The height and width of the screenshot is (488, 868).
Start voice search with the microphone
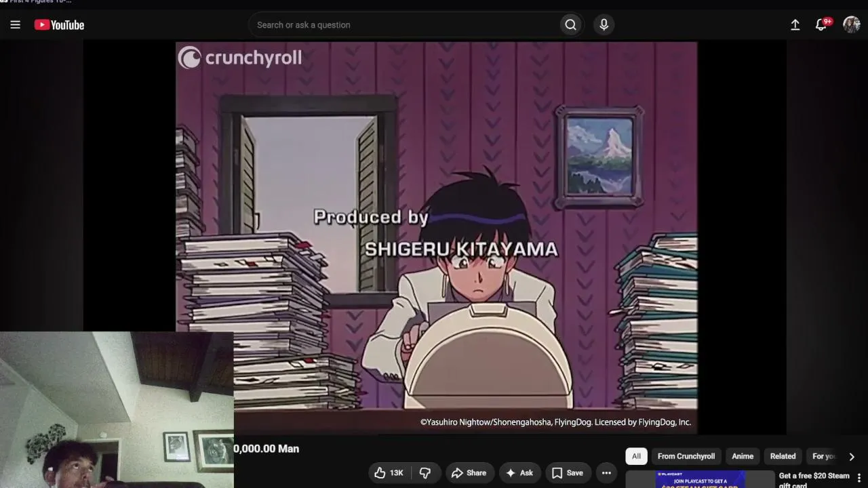tap(604, 25)
